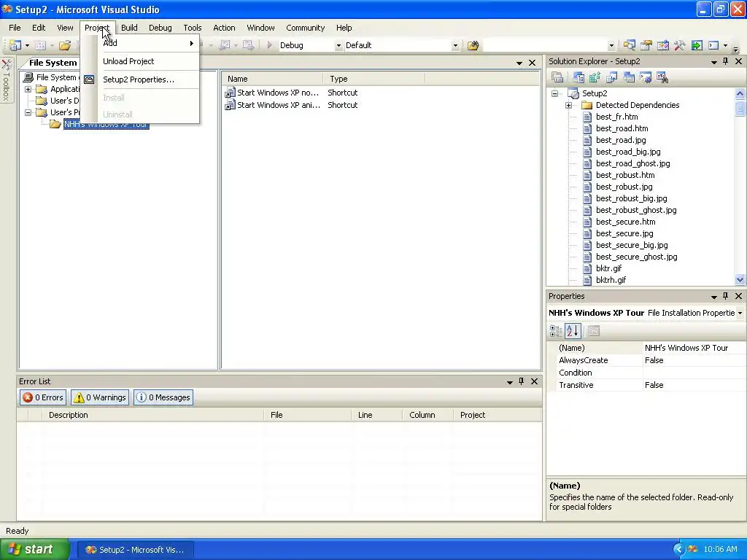Toggle auto-hide pin on Error List
The width and height of the screenshot is (747, 560).
[521, 381]
